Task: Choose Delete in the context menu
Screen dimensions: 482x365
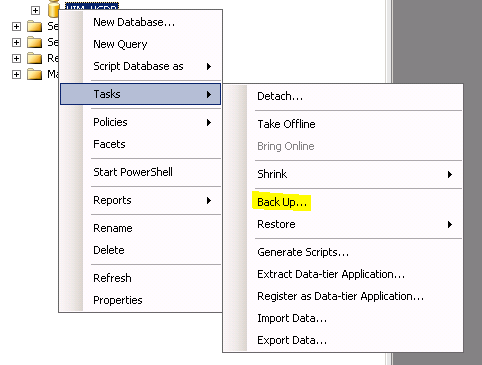Action: pyautogui.click(x=140, y=250)
